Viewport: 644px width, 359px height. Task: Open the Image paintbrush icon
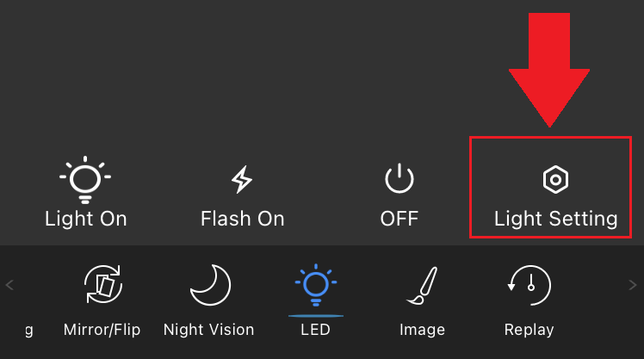tap(422, 286)
